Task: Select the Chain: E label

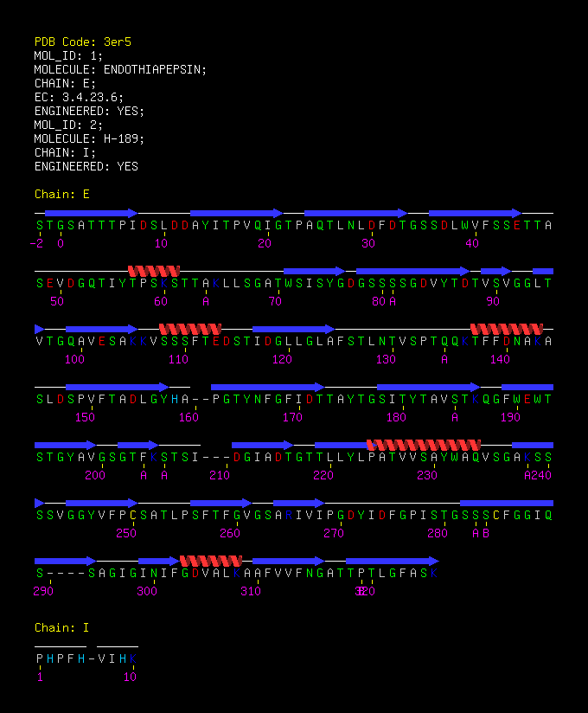Action: coord(61,194)
